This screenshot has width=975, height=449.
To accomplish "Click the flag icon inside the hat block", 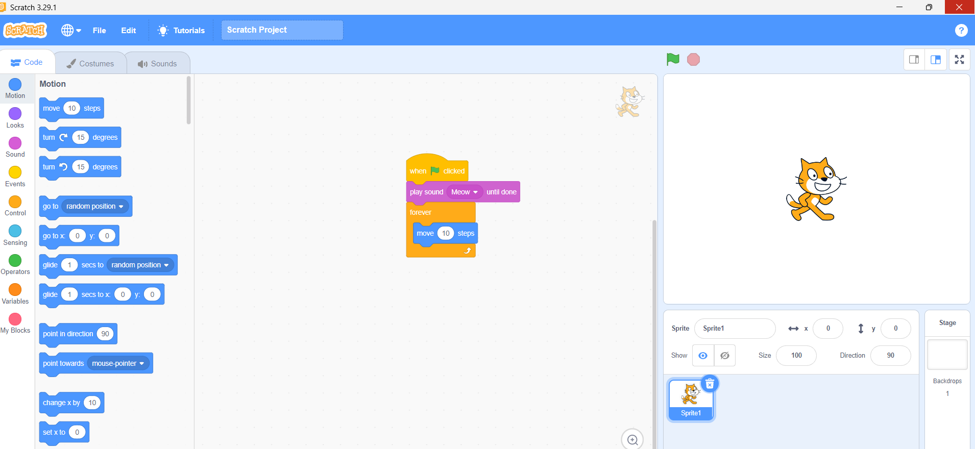I will coord(435,170).
